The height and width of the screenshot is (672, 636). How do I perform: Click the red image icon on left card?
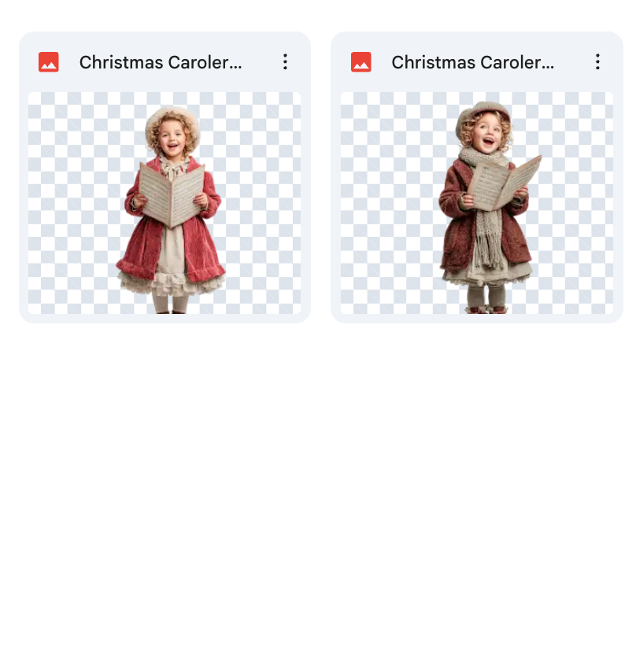pos(49,62)
